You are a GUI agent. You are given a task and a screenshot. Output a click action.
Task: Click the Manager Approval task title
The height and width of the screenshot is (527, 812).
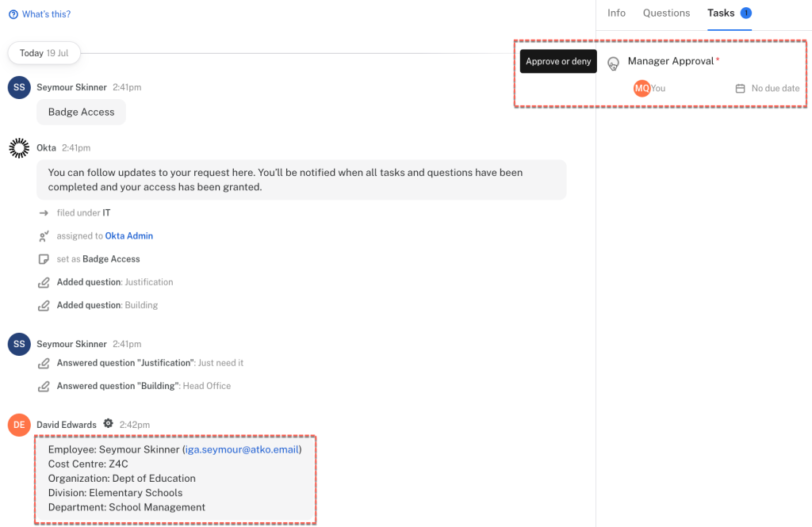tap(671, 61)
